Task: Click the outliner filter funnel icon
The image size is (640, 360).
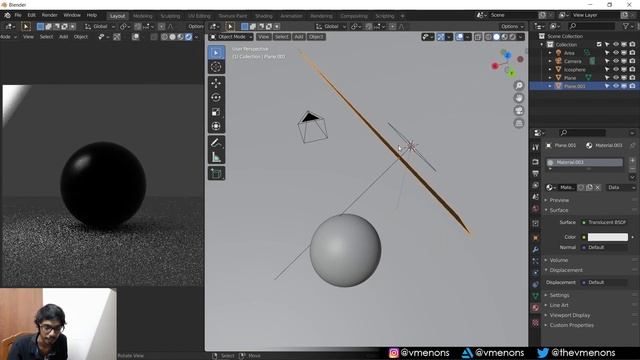Action: pos(626,26)
